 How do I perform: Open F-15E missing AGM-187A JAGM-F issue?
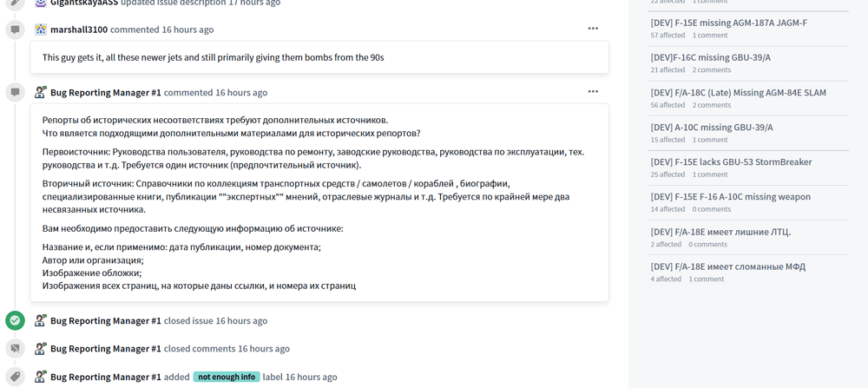pyautogui.click(x=728, y=23)
